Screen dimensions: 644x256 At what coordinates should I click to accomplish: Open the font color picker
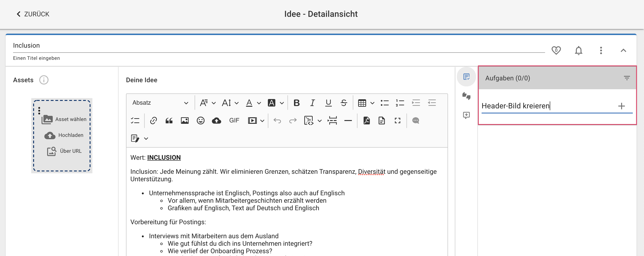pyautogui.click(x=253, y=103)
